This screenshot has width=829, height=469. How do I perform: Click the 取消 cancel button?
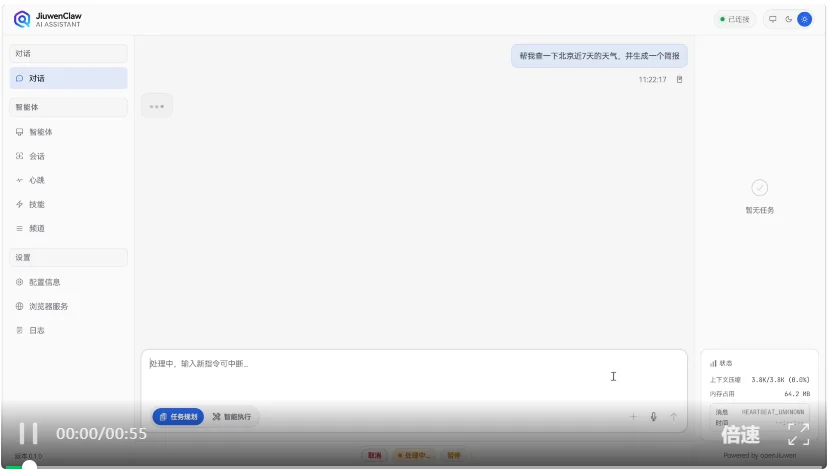tap(374, 455)
